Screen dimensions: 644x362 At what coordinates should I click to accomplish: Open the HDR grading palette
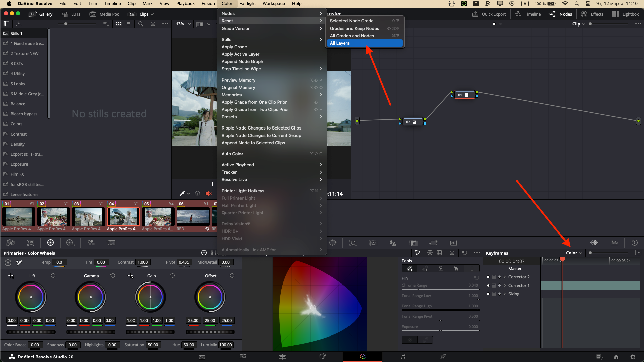tap(70, 242)
